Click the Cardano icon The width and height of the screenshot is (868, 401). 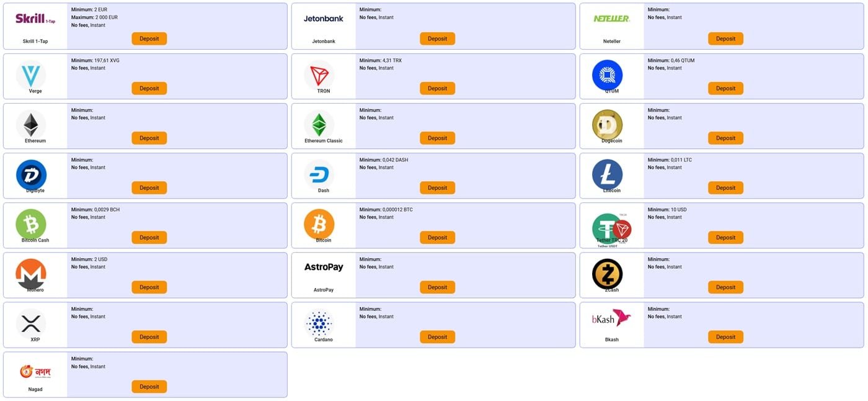(320, 322)
